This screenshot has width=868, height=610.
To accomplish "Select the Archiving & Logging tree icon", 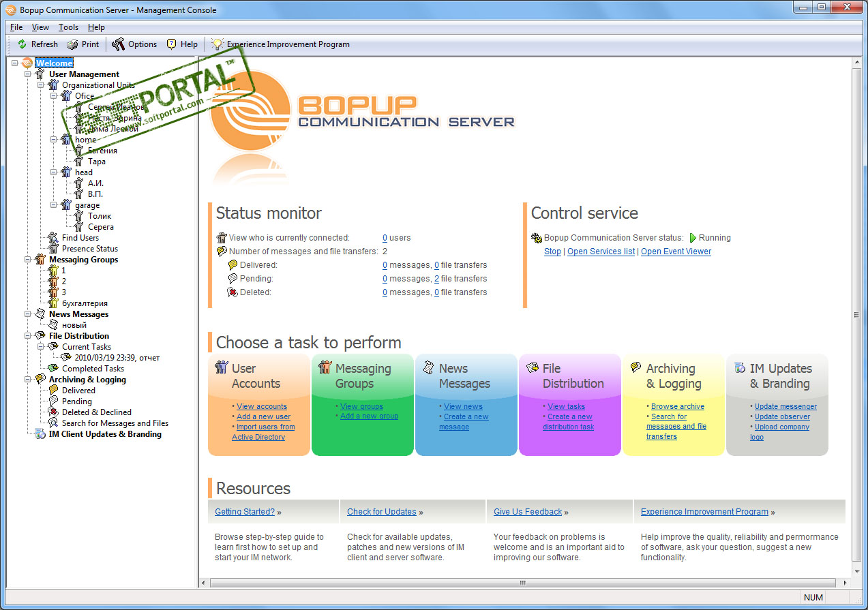I will [x=40, y=380].
